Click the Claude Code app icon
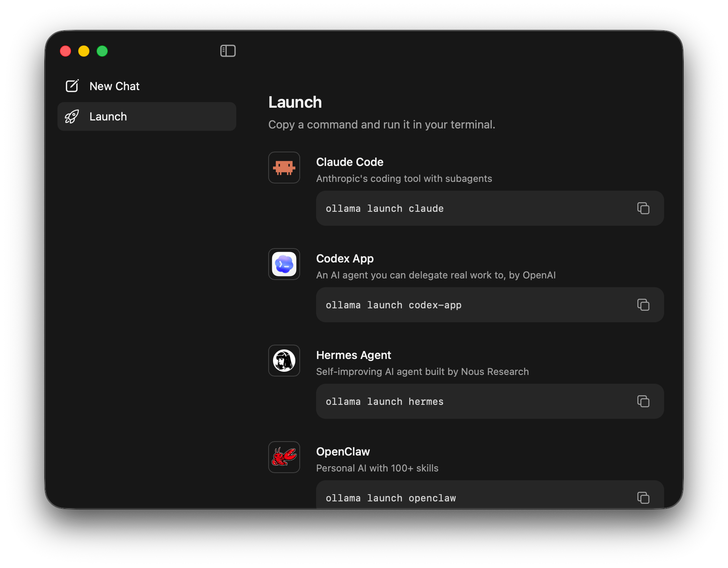Screen dimensions: 728x568 tap(284, 168)
